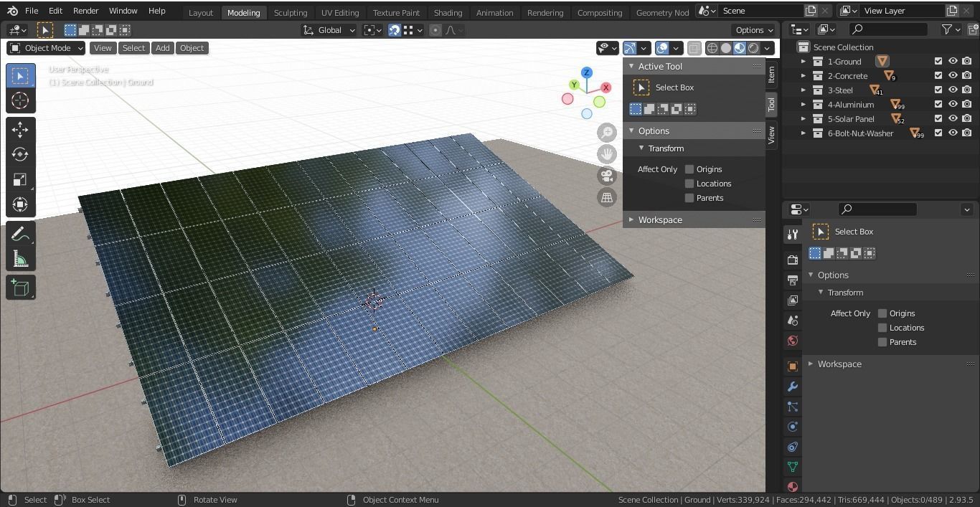Switch to rendered viewport shading
Image resolution: width=980 pixels, height=507 pixels.
coord(753,48)
